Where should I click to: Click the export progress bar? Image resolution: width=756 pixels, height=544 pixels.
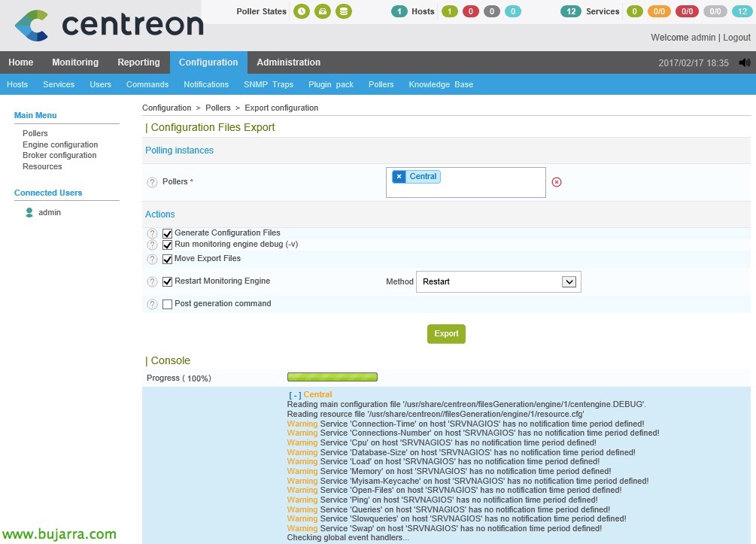pos(332,377)
